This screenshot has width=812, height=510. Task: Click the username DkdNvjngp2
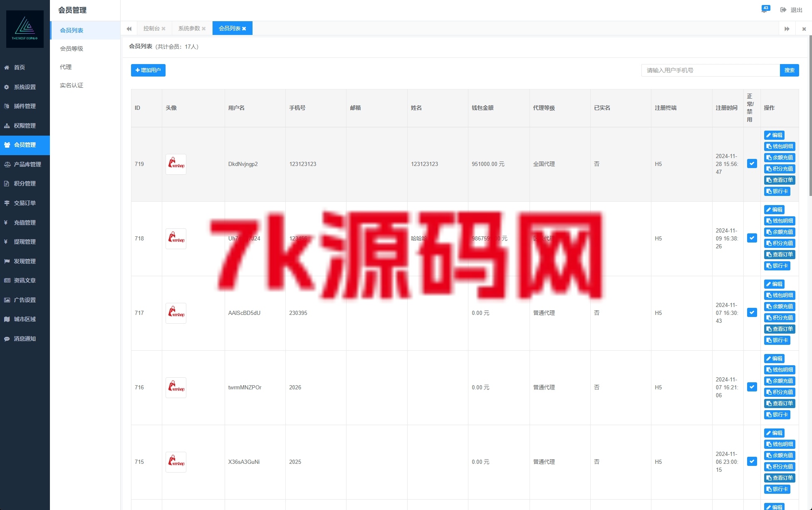(x=243, y=164)
